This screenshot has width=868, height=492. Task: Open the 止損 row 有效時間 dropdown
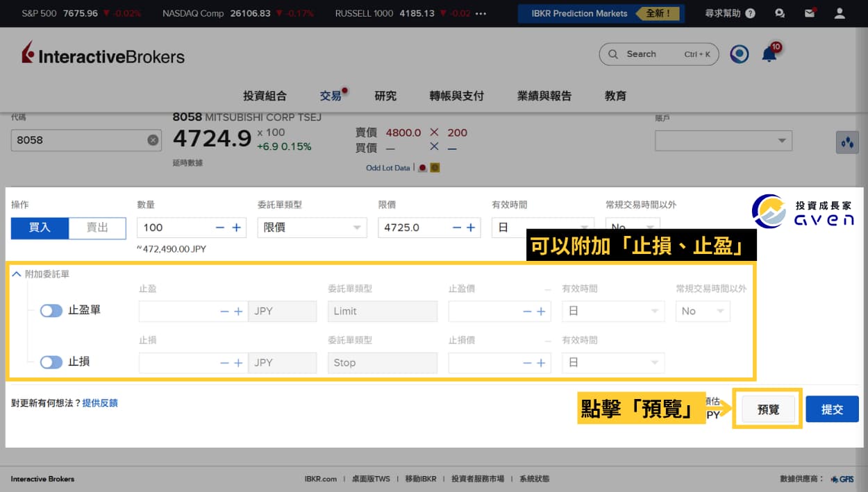pos(613,363)
